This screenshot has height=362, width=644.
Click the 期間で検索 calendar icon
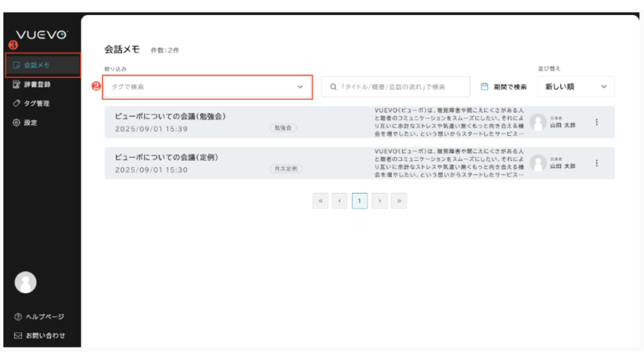pyautogui.click(x=484, y=87)
